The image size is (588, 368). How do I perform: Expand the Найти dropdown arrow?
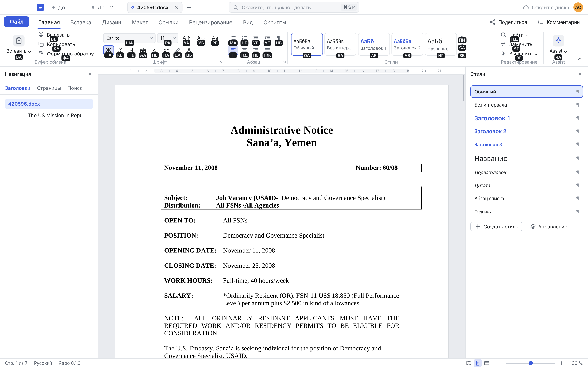coord(527,36)
